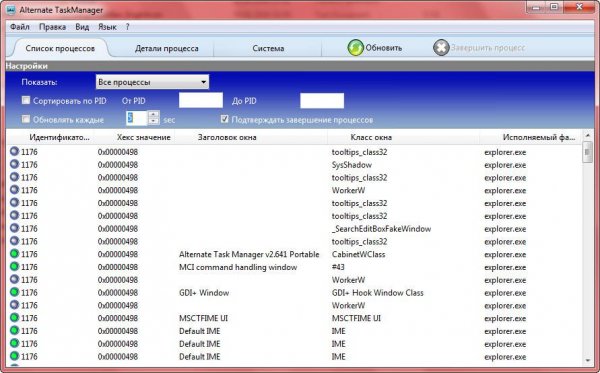This screenshot has width=600, height=373.
Task: Click the green Обновить refresh icon
Action: pyautogui.click(x=355, y=48)
